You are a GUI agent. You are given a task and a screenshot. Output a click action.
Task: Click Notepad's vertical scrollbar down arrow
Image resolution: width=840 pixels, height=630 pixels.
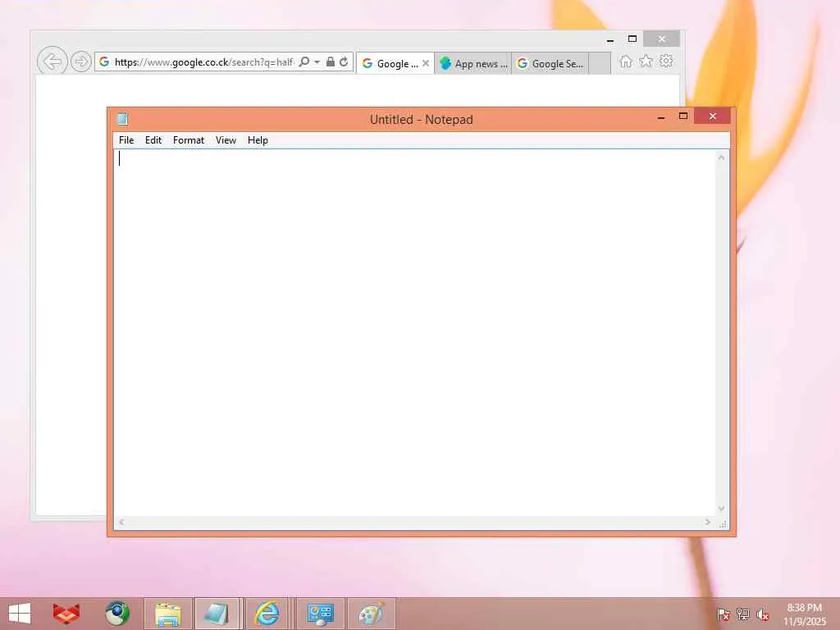coord(722,509)
